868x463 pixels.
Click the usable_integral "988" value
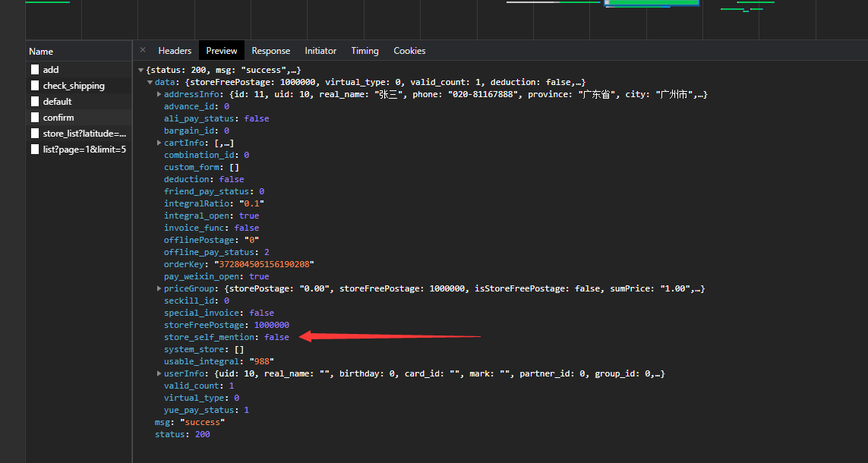coord(261,362)
